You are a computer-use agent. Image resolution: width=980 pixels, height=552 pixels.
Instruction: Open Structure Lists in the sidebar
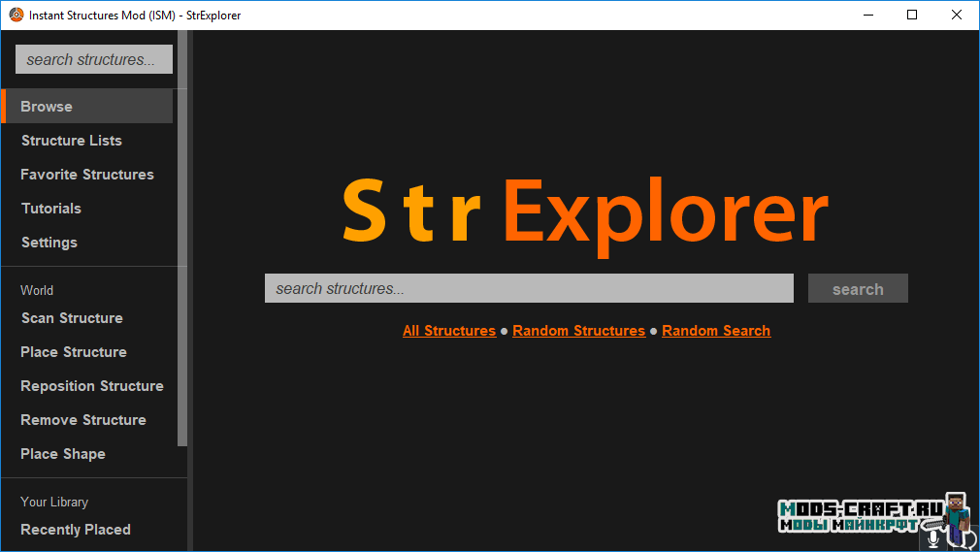(72, 141)
